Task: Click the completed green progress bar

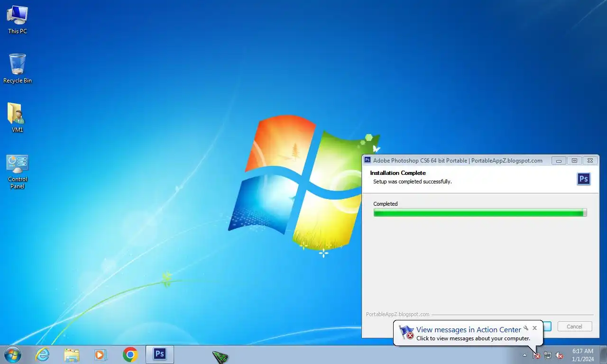Action: (x=480, y=213)
